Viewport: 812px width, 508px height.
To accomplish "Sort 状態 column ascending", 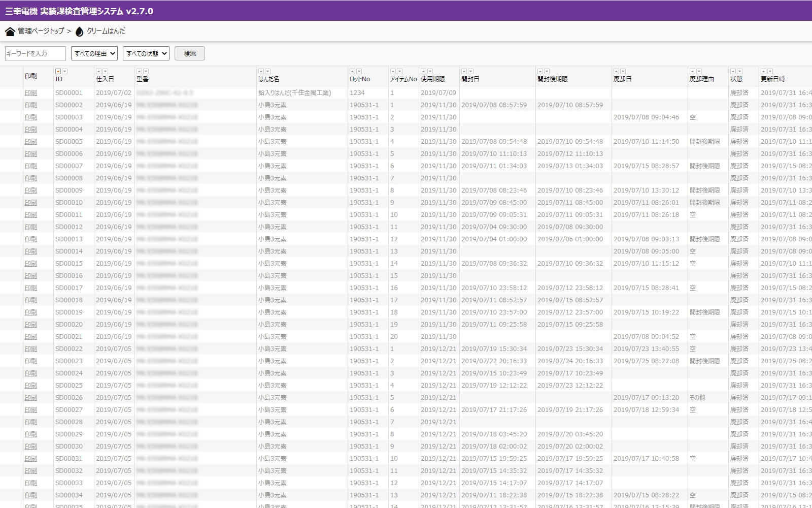I will [733, 72].
